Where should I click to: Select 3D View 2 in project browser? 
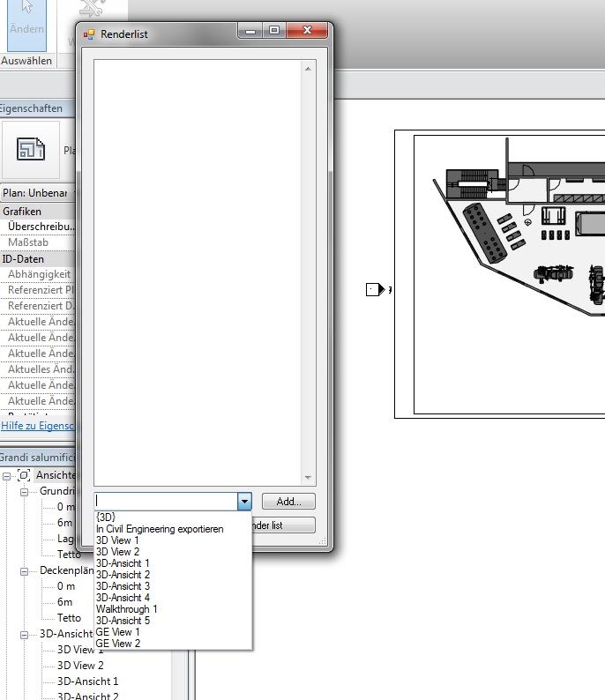point(80,666)
